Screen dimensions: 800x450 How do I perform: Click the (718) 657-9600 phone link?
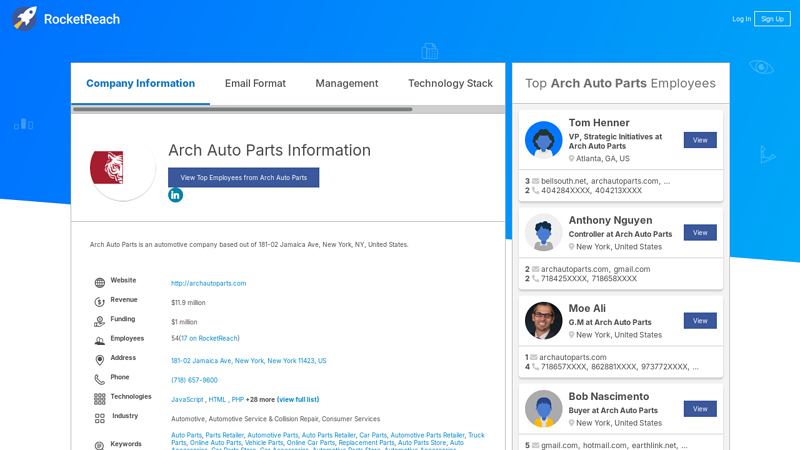(194, 380)
